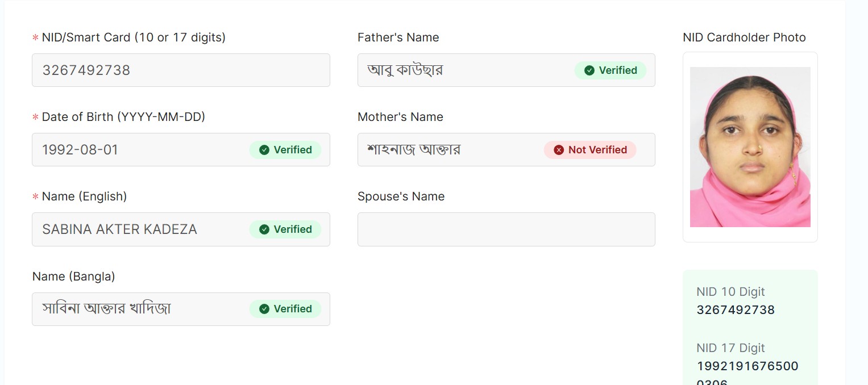Click the Father's Name verified check icon
The height and width of the screenshot is (385, 868).
coord(589,70)
